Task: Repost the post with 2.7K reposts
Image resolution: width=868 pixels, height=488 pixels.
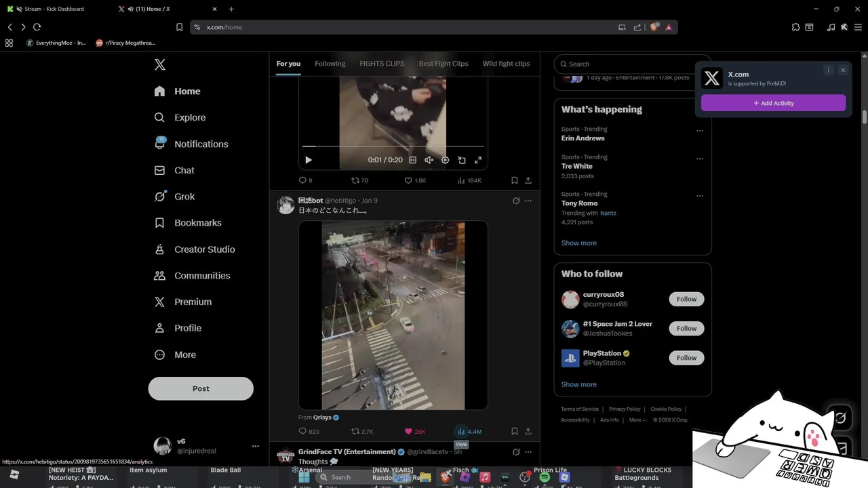Action: click(x=362, y=431)
